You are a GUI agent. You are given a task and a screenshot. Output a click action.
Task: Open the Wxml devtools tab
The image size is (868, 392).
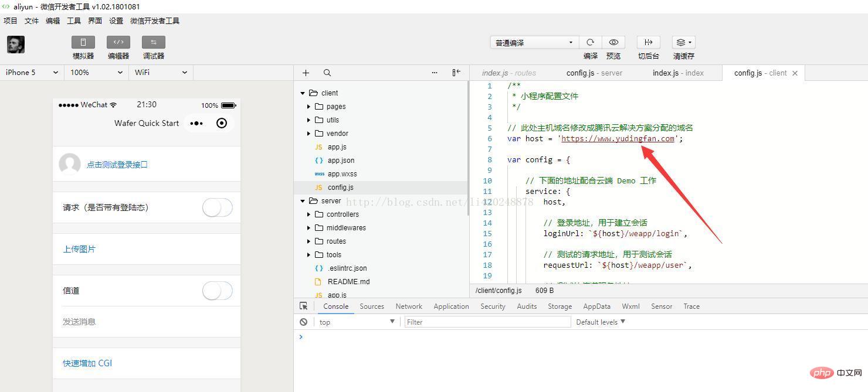[x=630, y=306]
